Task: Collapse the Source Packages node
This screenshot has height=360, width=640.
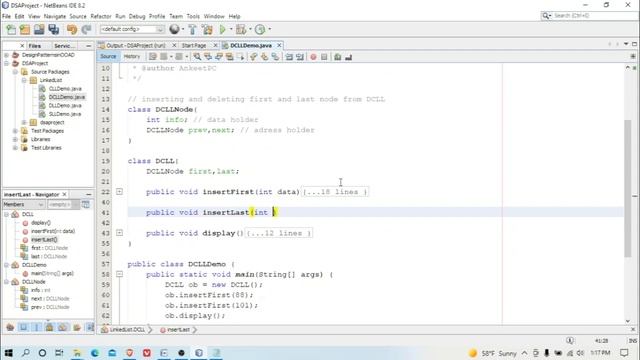Action: click(15, 72)
